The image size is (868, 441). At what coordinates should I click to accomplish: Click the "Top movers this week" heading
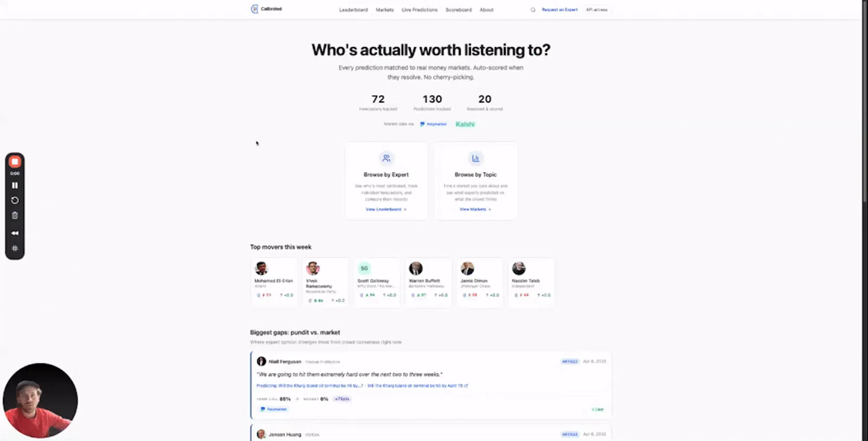[x=280, y=247]
